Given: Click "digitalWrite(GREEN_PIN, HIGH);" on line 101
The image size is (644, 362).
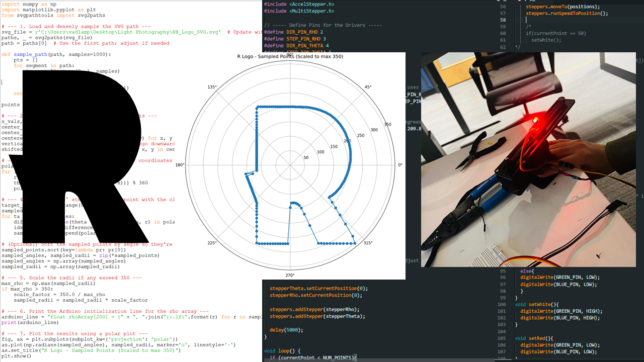Looking at the screenshot, I should 561,311.
